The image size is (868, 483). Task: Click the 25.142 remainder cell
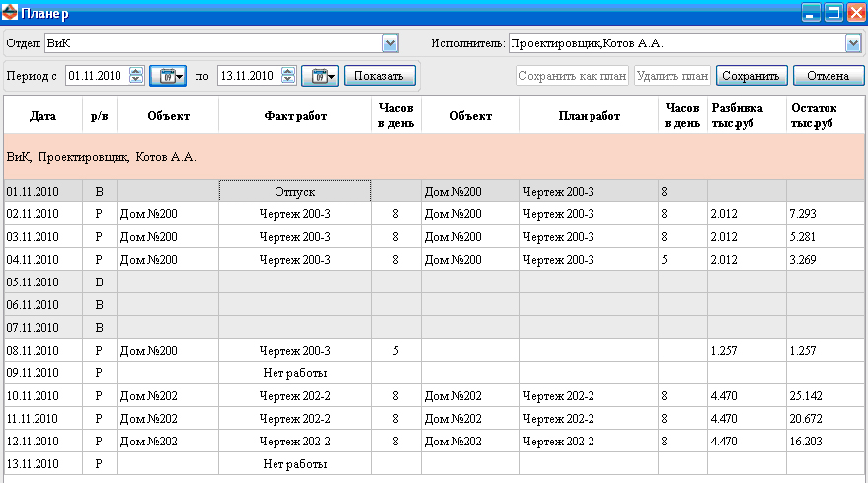pos(824,396)
